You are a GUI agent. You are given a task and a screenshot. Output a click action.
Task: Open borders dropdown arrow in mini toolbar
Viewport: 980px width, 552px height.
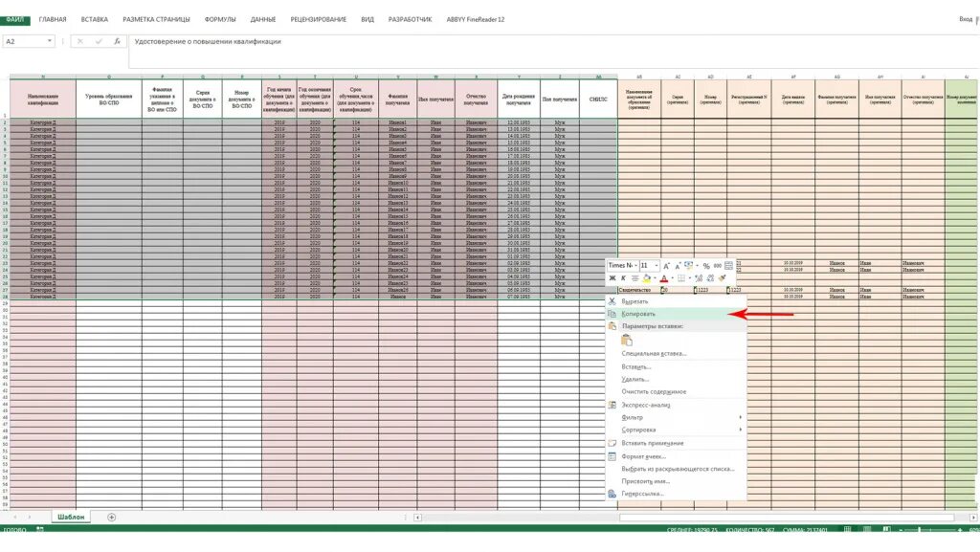[689, 277]
